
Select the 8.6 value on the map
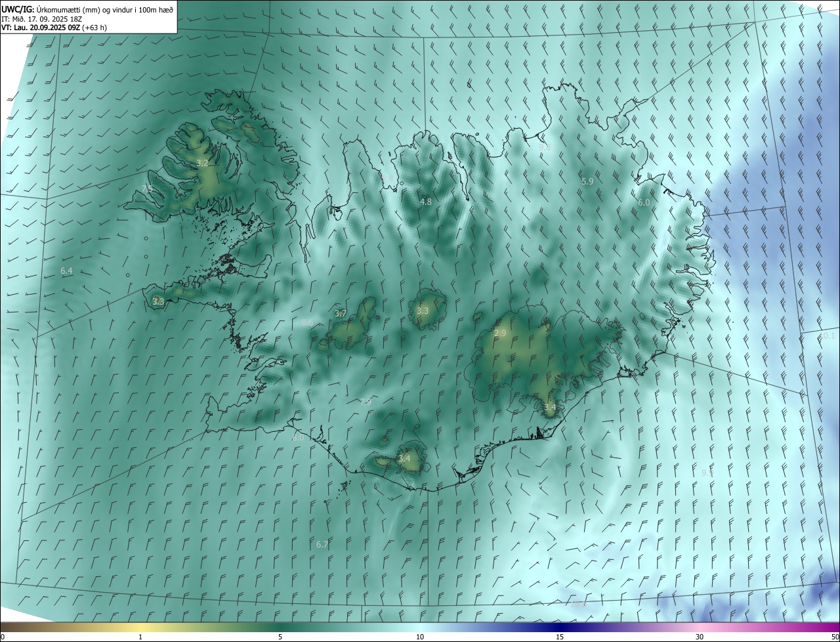(x=307, y=322)
